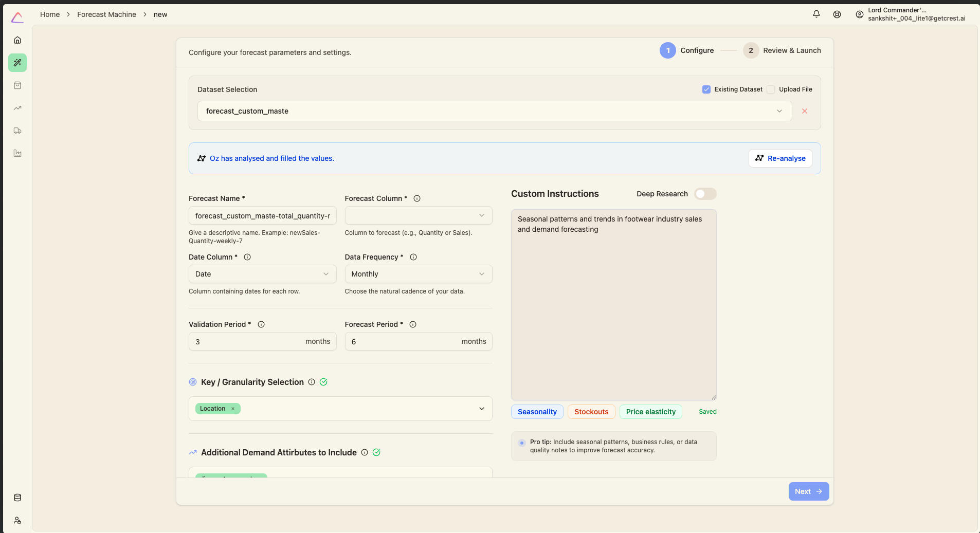Click the target icon before Key / Granularity
The height and width of the screenshot is (533, 980).
(x=193, y=382)
